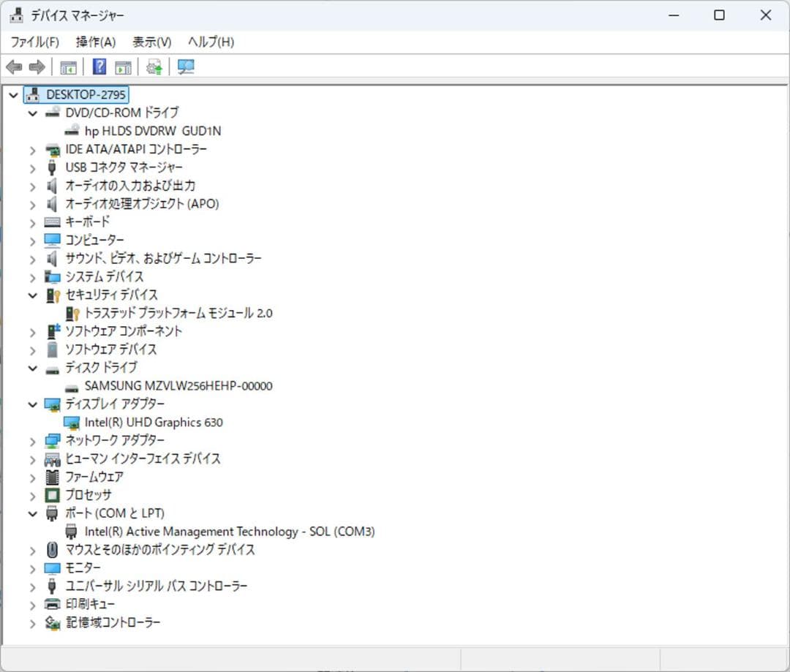Expand the プロセッサ category
The width and height of the screenshot is (790, 672).
[x=31, y=495]
